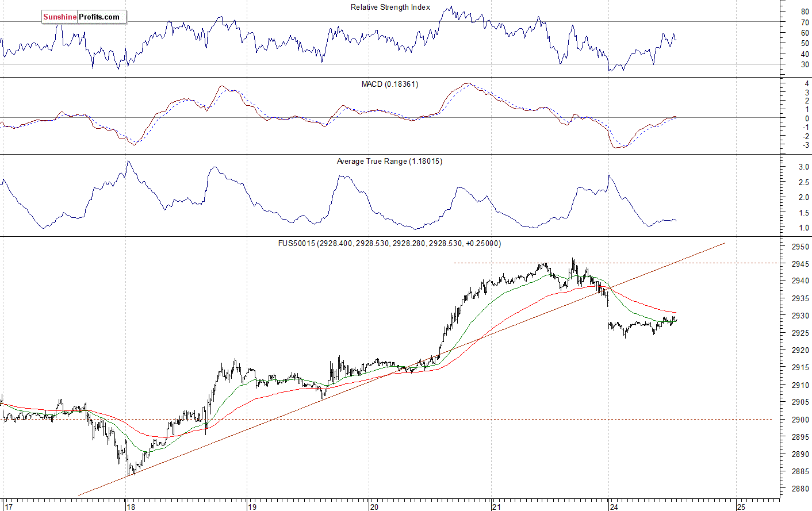This screenshot has height=511, width=812.
Task: Click date label 19 on time axis
Action: [252, 507]
